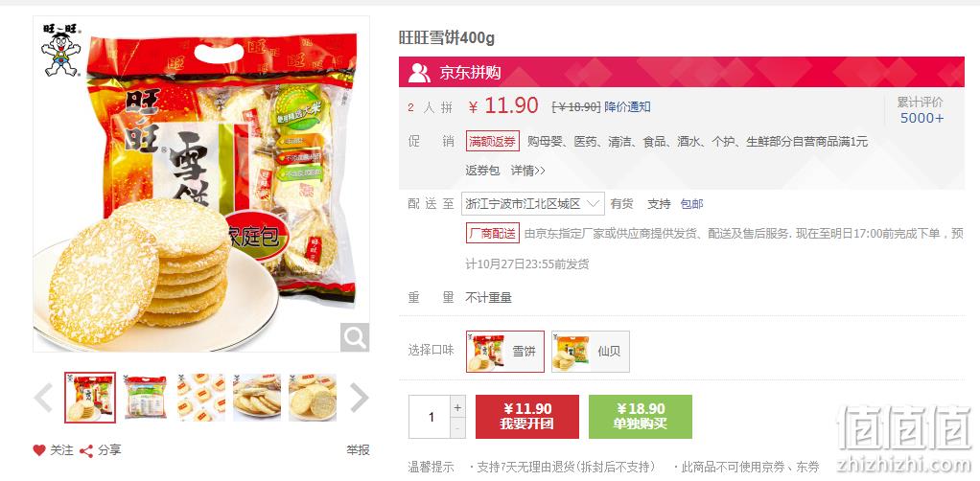Decrease quantity with minus button
The width and height of the screenshot is (980, 481).
(457, 428)
